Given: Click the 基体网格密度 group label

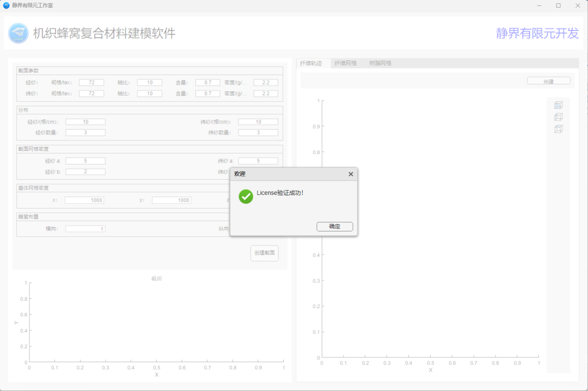Looking at the screenshot, I should pos(33,188).
